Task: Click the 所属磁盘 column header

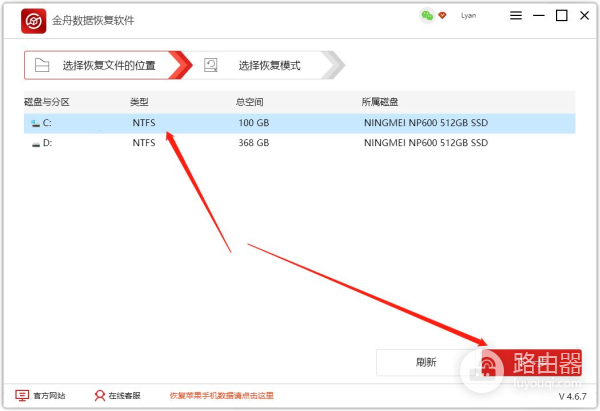Action: pyautogui.click(x=380, y=102)
